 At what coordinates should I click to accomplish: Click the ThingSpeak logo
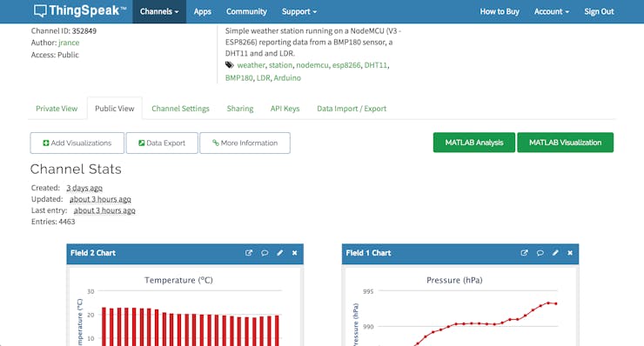[x=80, y=11]
